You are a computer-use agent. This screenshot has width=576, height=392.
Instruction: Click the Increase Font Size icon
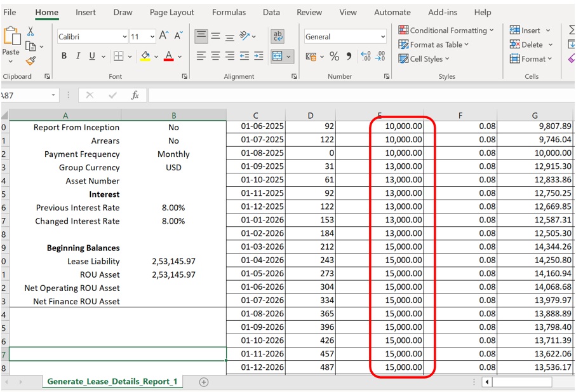tap(164, 36)
